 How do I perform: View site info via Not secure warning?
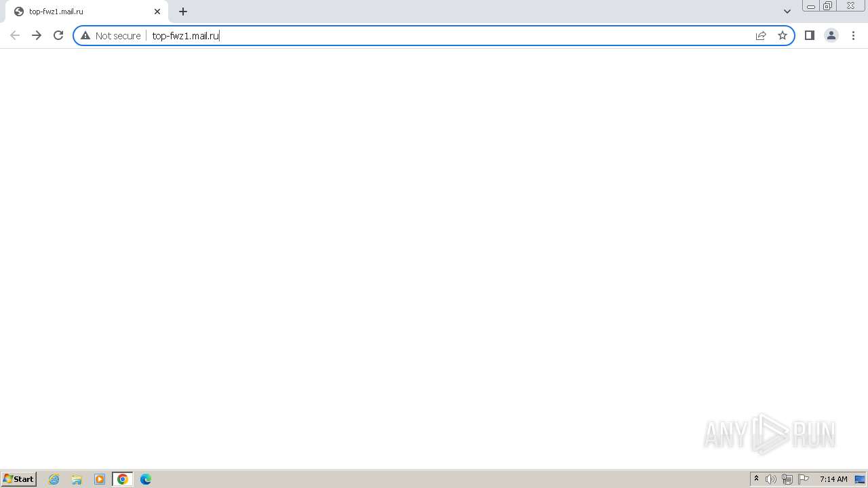pyautogui.click(x=111, y=35)
